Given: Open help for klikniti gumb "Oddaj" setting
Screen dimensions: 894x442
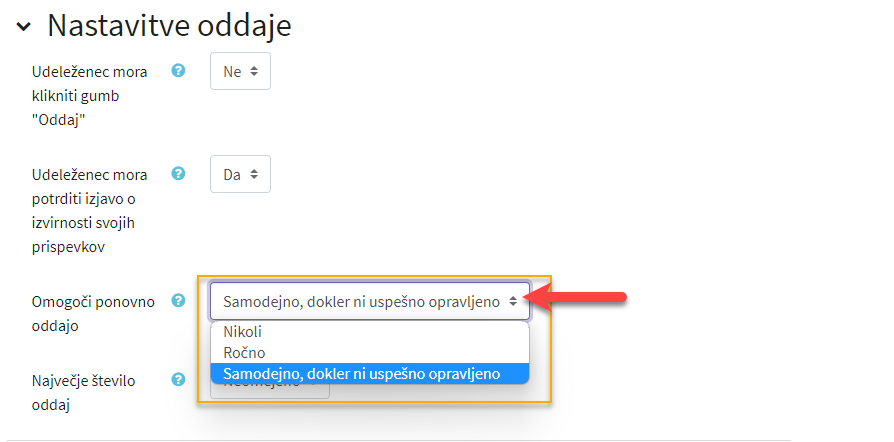Looking at the screenshot, I should pyautogui.click(x=178, y=71).
